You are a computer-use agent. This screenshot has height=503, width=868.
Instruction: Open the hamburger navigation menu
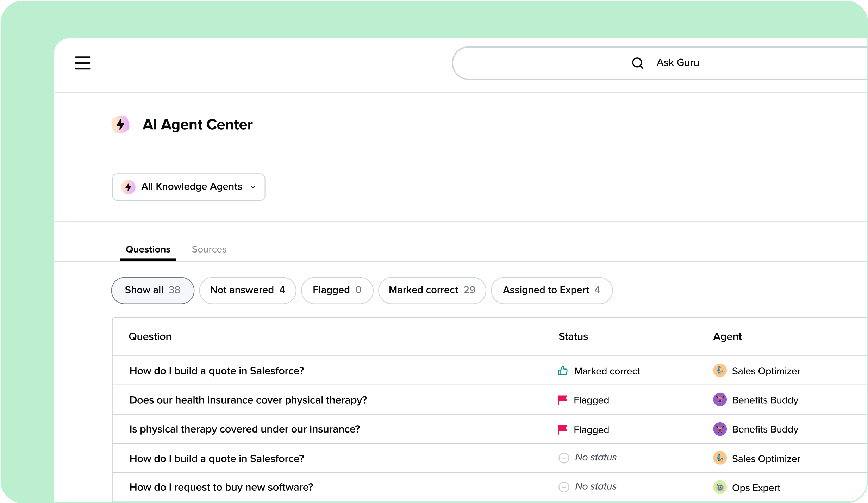point(83,63)
